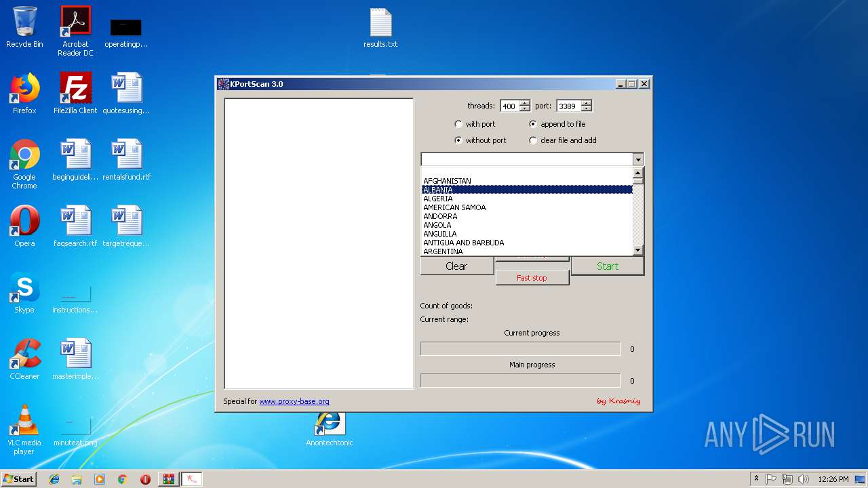Decrease threads spinner value

tap(525, 108)
